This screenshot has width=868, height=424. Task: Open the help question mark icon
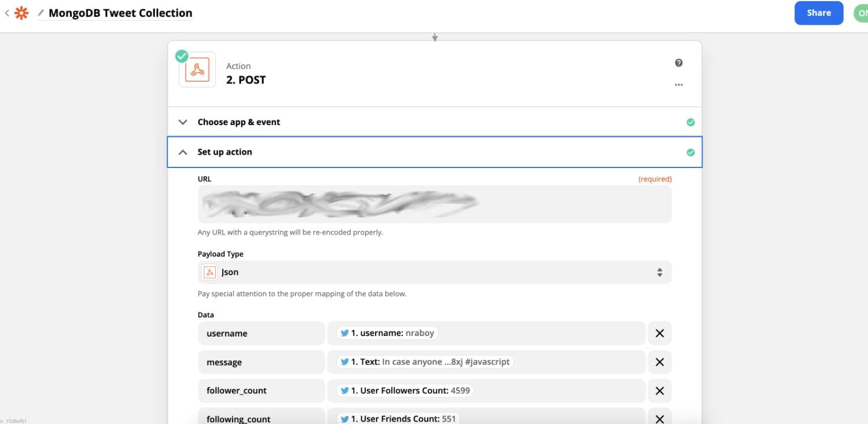(679, 63)
